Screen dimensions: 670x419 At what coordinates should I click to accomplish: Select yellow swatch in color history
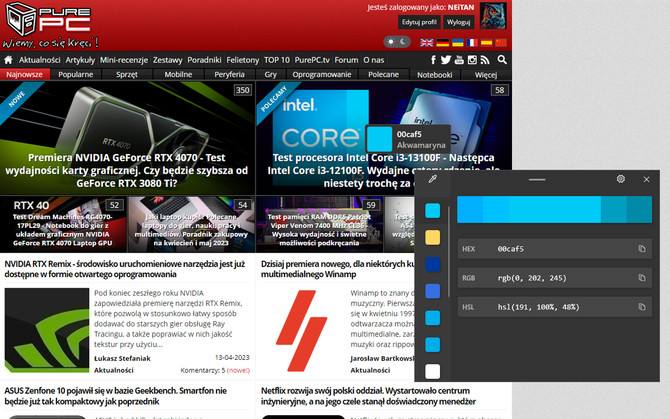pos(432,237)
